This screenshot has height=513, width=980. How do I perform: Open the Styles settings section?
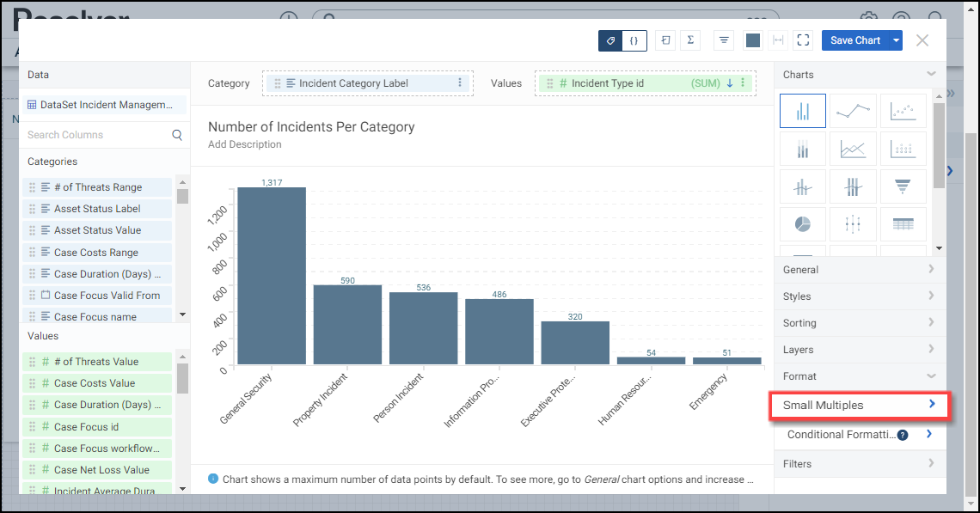point(860,296)
